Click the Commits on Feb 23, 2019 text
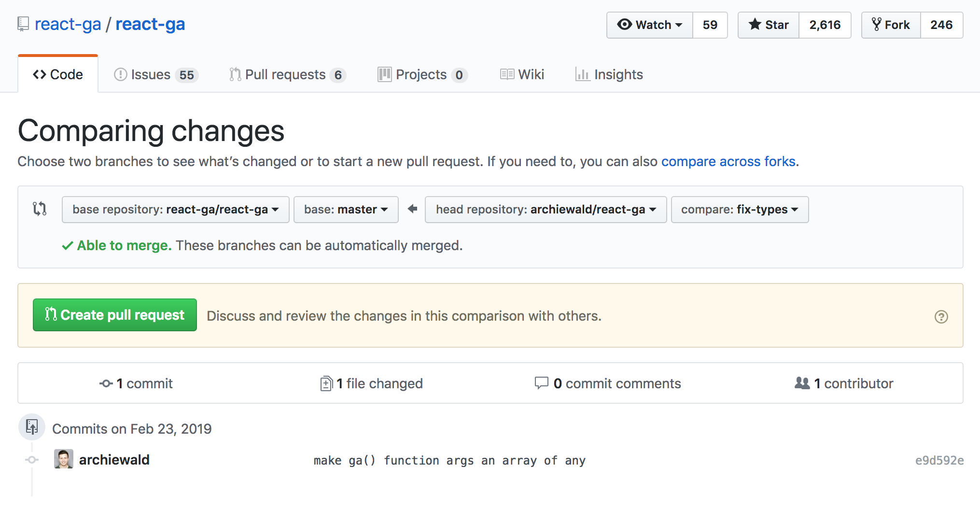The width and height of the screenshot is (980, 509). (132, 429)
